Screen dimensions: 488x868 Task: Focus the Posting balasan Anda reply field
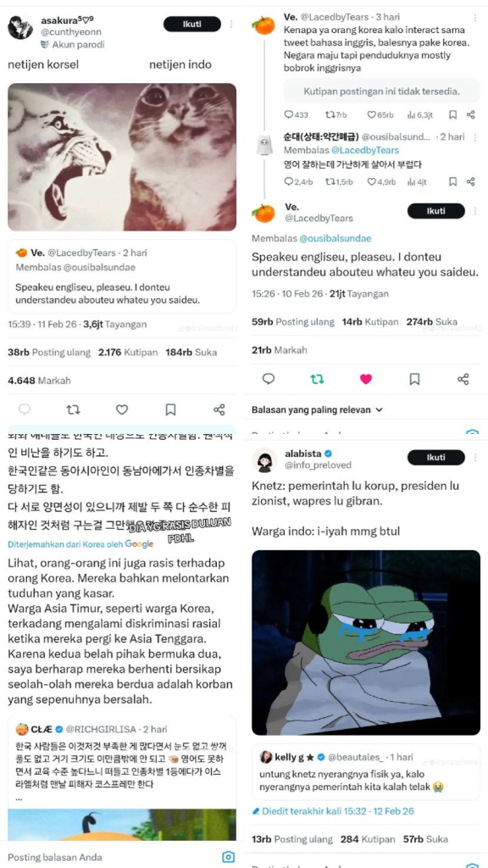111,858
